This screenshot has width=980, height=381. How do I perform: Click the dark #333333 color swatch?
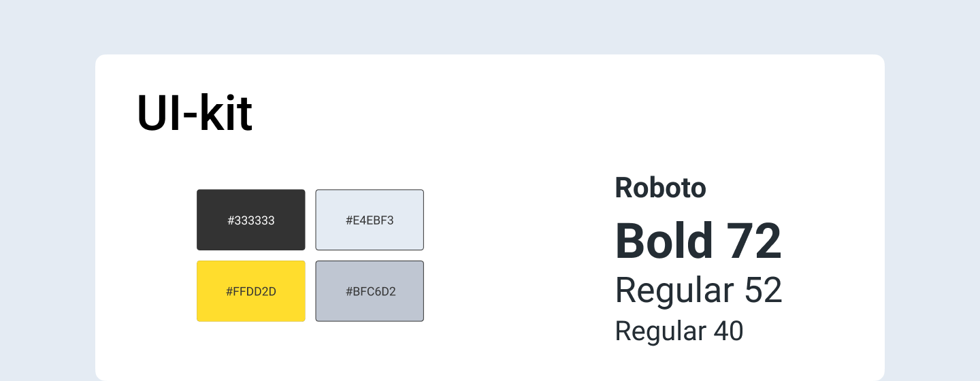(x=250, y=203)
